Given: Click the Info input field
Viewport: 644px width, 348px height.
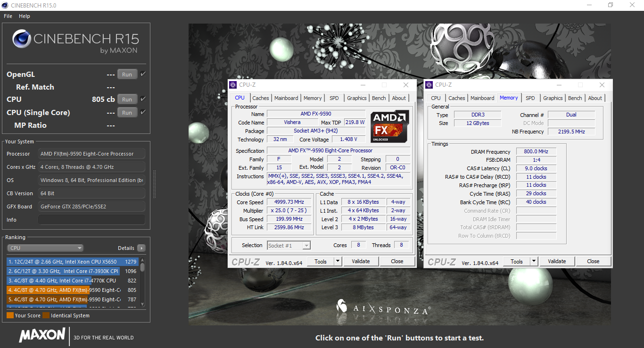Looking at the screenshot, I should pos(91,220).
